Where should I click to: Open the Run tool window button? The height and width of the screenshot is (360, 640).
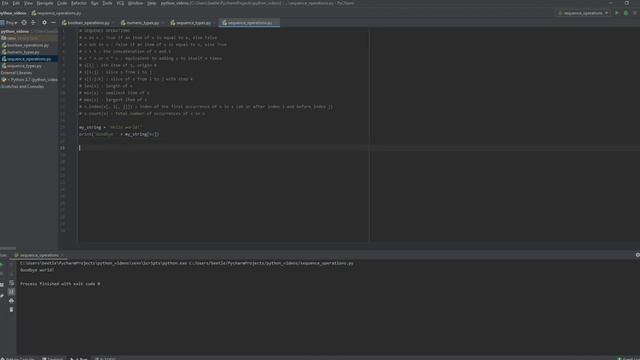(79, 358)
